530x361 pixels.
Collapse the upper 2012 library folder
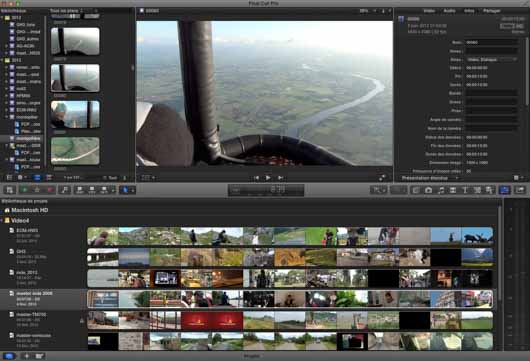tap(2, 18)
